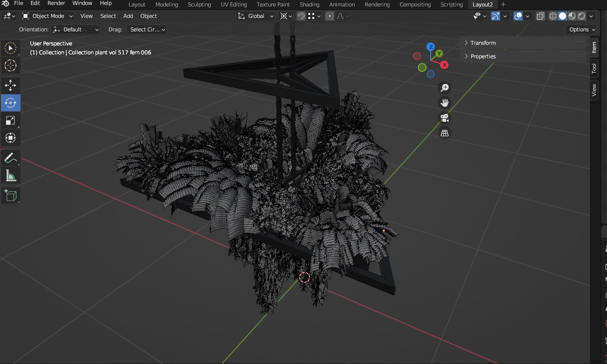Open the Help menu
This screenshot has width=607, height=364.
[x=106, y=3]
